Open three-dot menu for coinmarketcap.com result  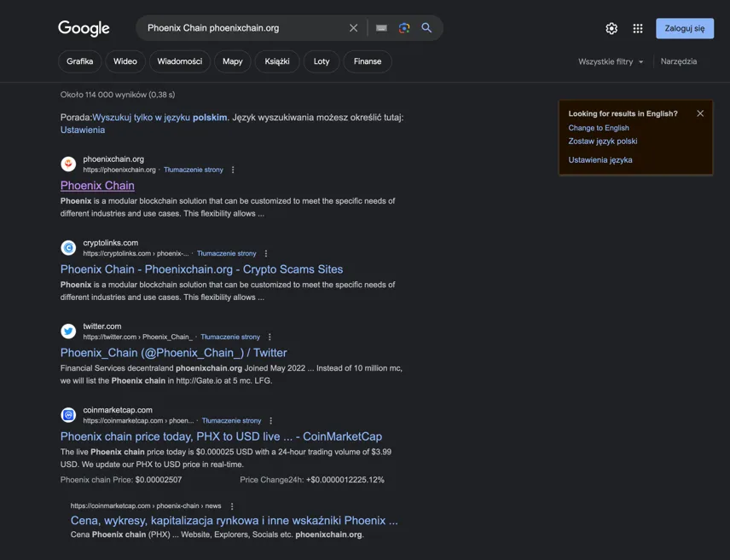point(271,421)
